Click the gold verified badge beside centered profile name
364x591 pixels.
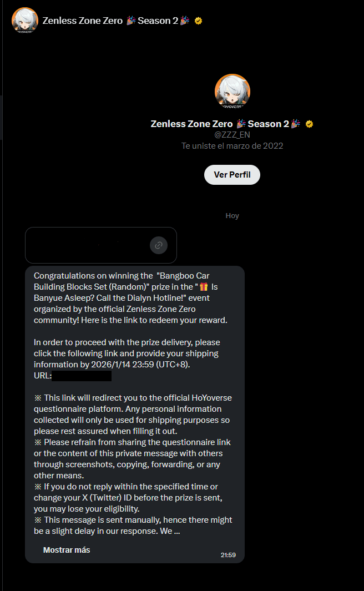point(310,124)
